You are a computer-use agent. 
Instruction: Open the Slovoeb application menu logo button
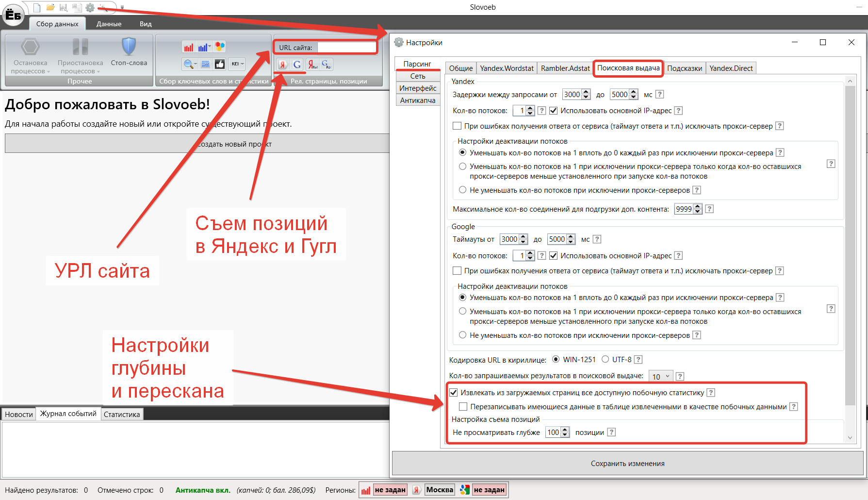tap(13, 15)
